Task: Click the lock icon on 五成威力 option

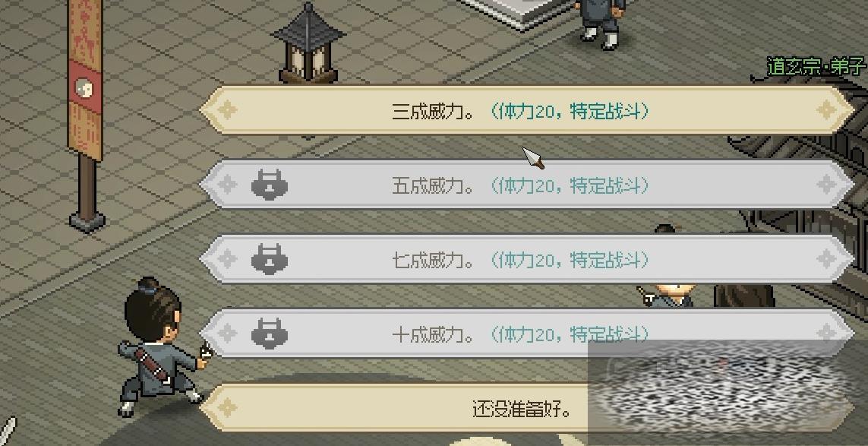Action: coord(270,185)
